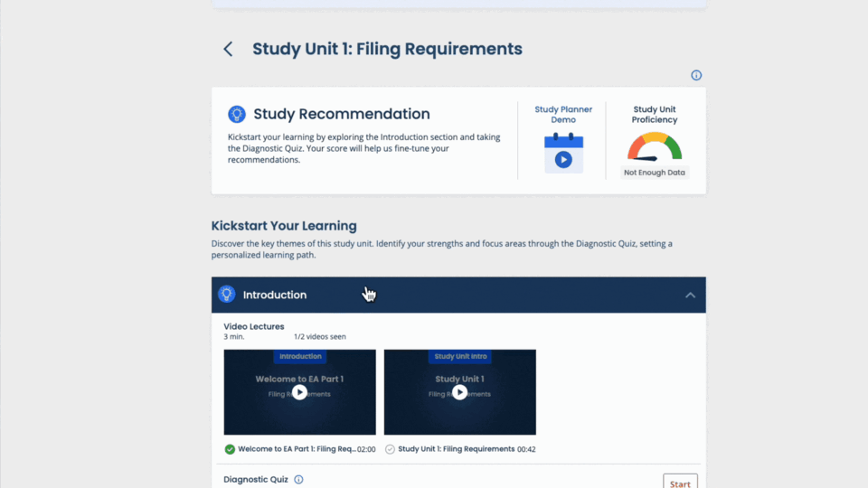Open the Study Unit 1: Filing Requirements video title
868x488 pixels.
pyautogui.click(x=456, y=449)
